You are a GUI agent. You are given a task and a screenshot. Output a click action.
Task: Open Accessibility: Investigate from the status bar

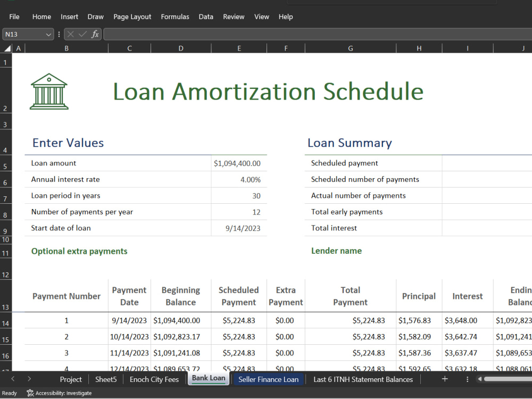tap(59, 393)
